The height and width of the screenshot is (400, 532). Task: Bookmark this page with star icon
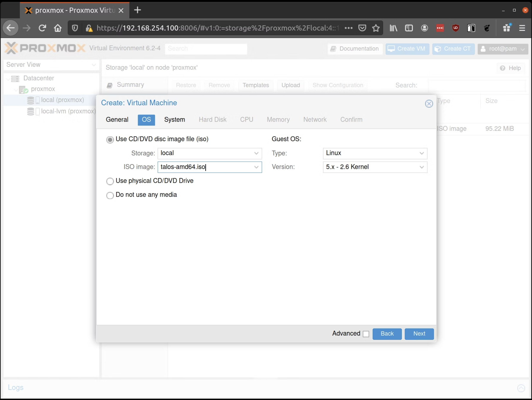376,28
